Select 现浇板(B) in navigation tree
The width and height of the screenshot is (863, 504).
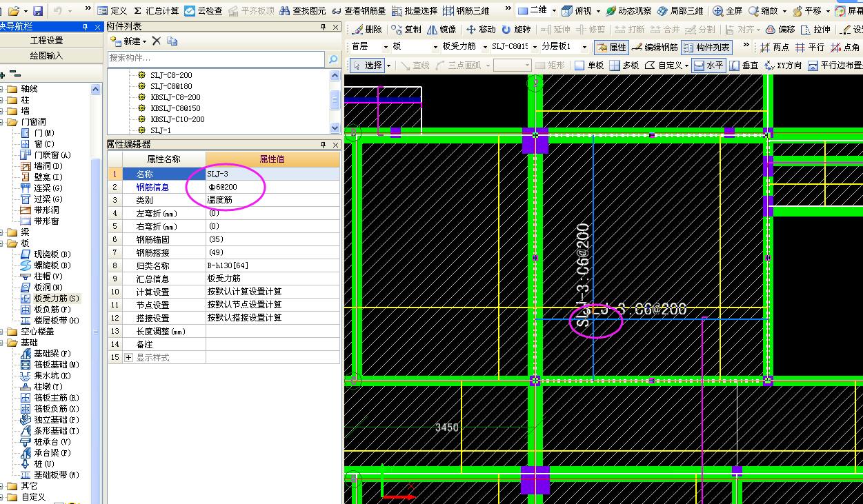52,254
